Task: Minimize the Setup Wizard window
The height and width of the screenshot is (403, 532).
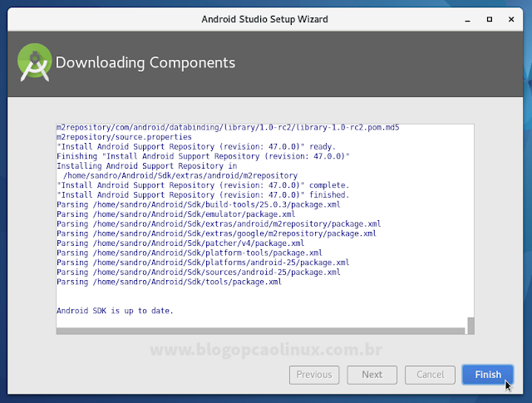Action: point(467,20)
